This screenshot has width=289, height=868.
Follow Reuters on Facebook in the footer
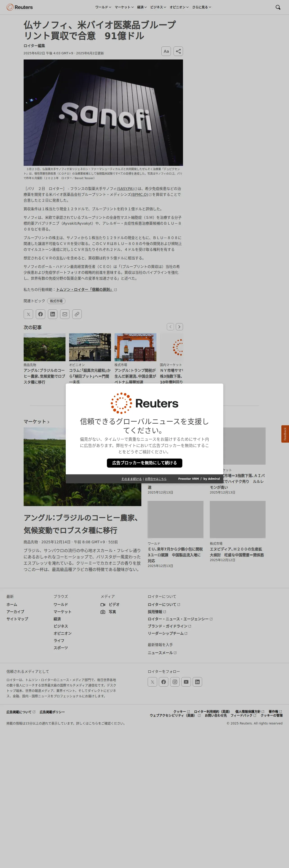(x=163, y=682)
